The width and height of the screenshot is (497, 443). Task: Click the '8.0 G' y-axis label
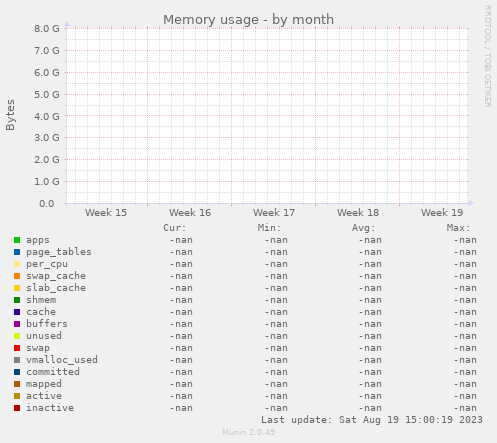click(x=47, y=29)
